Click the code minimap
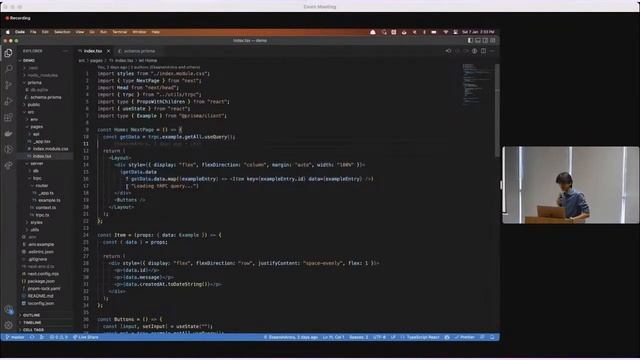 476,85
